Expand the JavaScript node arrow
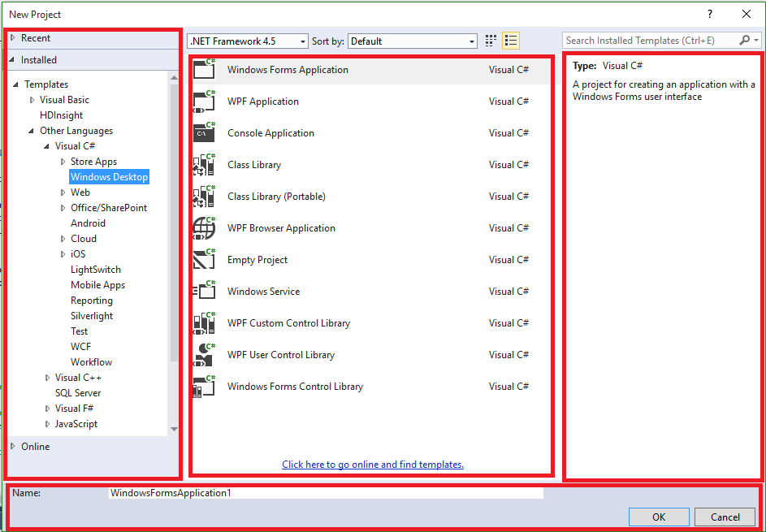 47,424
